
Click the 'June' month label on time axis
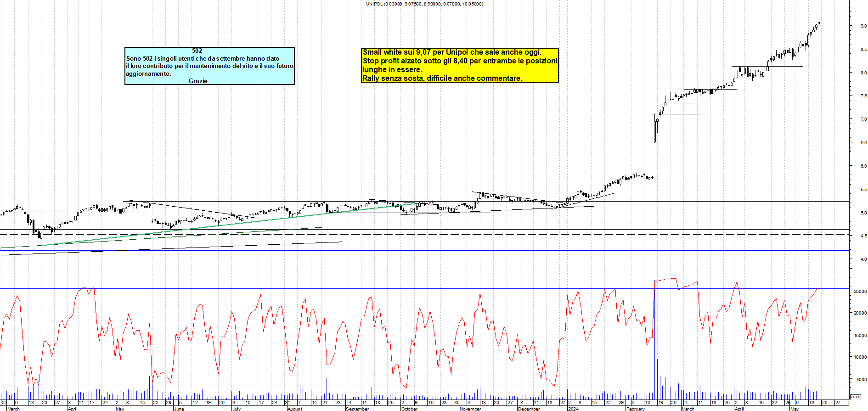point(180,409)
